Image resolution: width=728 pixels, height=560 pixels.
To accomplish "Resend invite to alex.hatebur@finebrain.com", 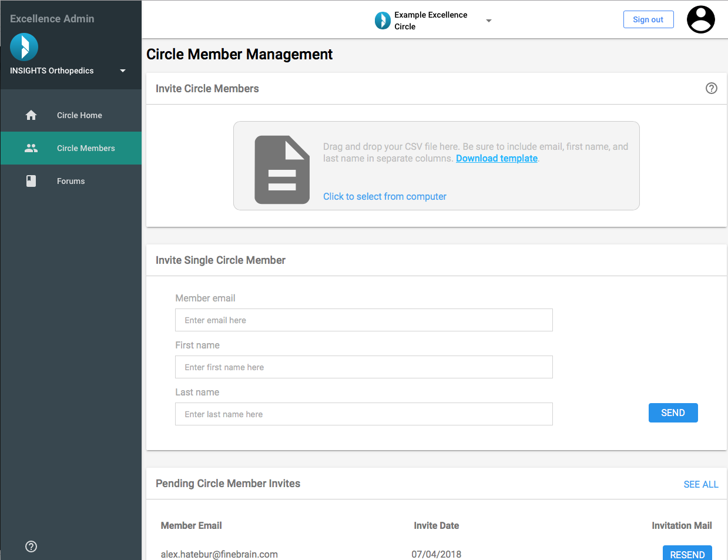I will coord(687,554).
